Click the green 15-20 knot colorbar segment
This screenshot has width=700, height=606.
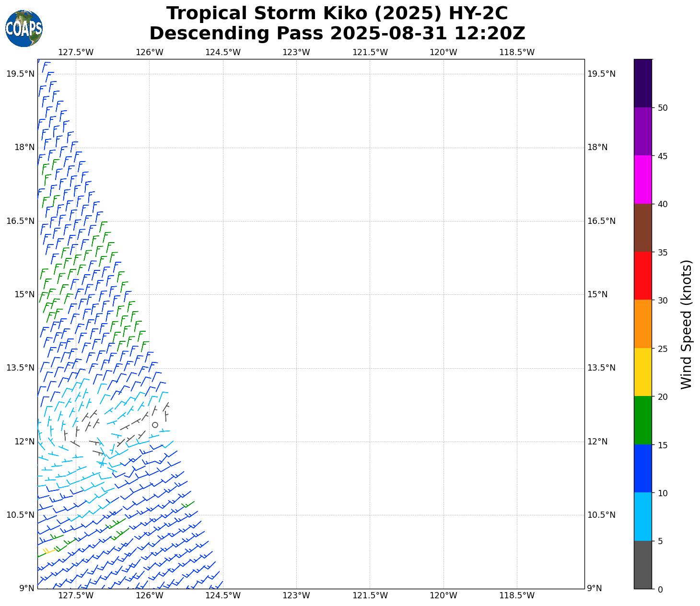pyautogui.click(x=643, y=420)
